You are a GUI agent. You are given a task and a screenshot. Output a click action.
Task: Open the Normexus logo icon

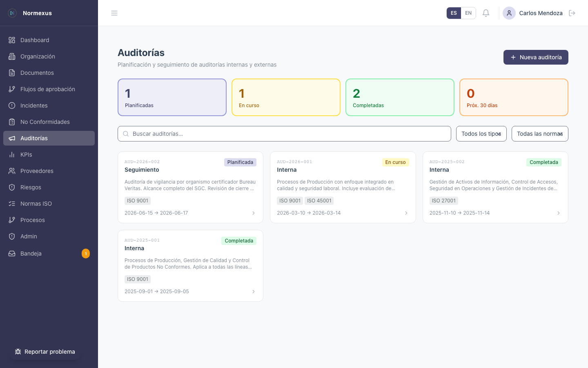click(12, 13)
